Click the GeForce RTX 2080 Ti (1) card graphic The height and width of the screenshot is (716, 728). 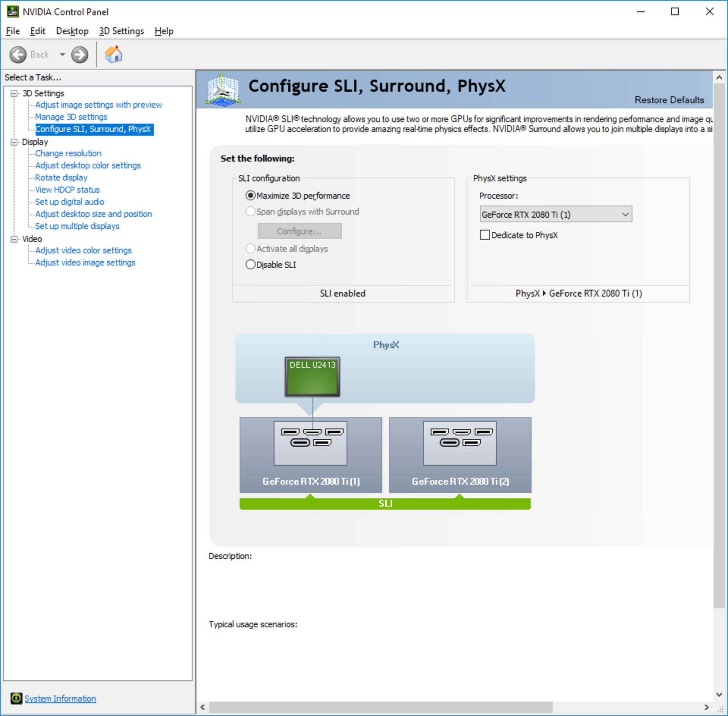[x=311, y=455]
